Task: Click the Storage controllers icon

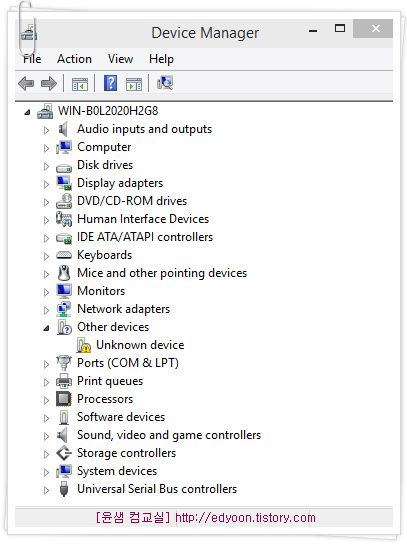Action: click(x=64, y=453)
